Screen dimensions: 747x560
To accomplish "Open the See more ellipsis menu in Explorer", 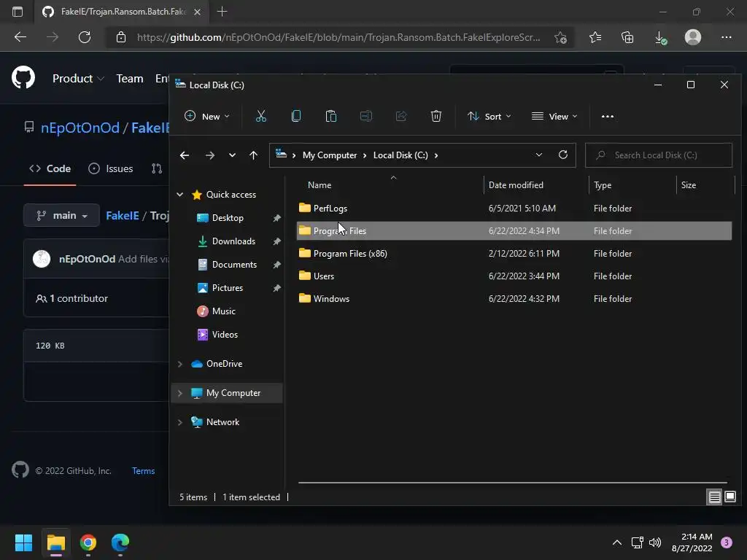I will point(608,116).
